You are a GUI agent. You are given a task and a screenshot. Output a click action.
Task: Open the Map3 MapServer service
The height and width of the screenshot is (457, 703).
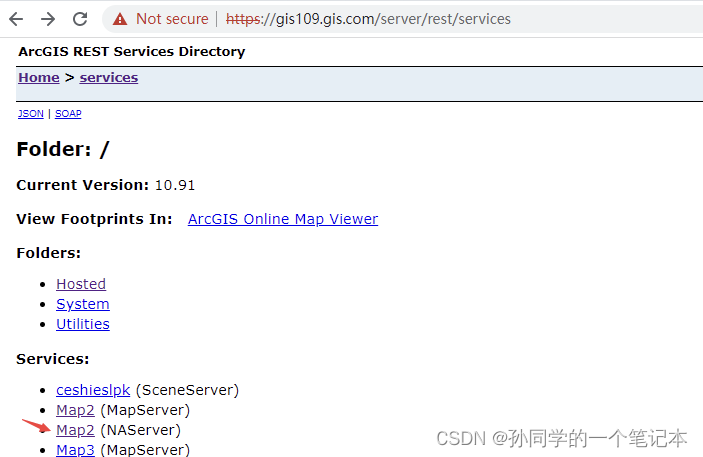click(x=75, y=450)
